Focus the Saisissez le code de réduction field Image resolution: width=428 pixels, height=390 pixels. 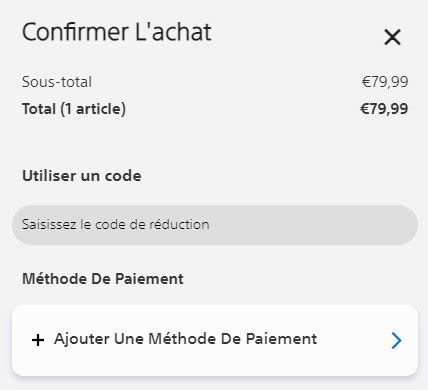click(215, 225)
